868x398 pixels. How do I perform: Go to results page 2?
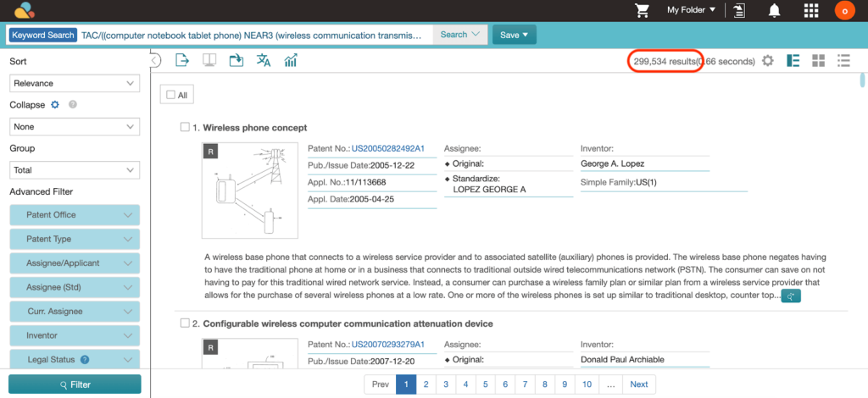(426, 384)
